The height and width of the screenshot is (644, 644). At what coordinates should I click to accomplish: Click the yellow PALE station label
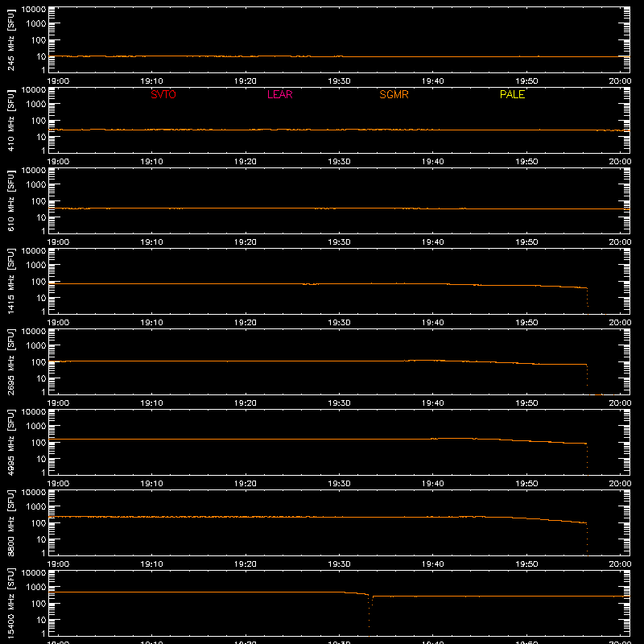[512, 94]
